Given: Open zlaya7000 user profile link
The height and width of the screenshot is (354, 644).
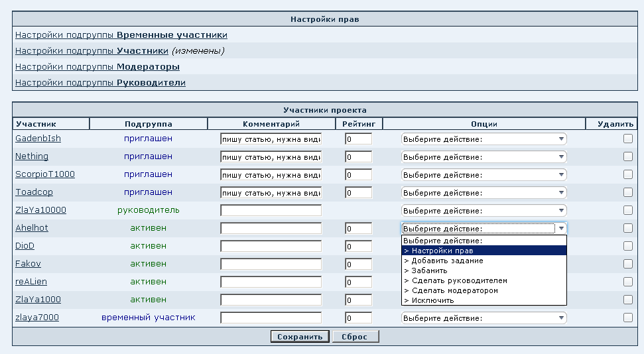Looking at the screenshot, I should 37,318.
